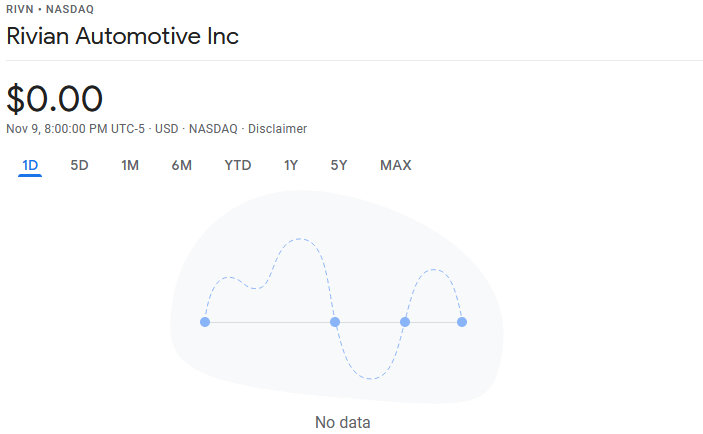Show the 5Y price history tab

point(339,165)
